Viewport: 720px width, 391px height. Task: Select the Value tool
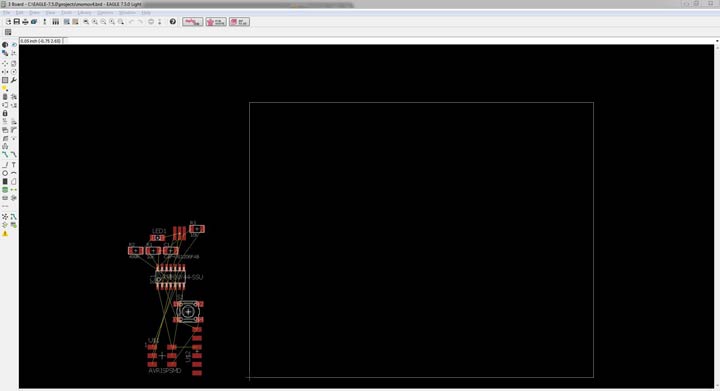pos(14,122)
